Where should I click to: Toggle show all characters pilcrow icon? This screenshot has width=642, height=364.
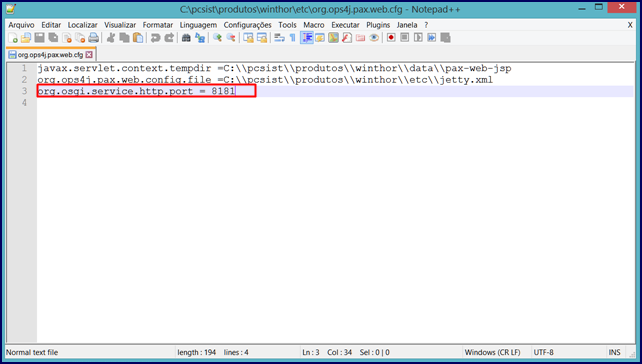[292, 38]
